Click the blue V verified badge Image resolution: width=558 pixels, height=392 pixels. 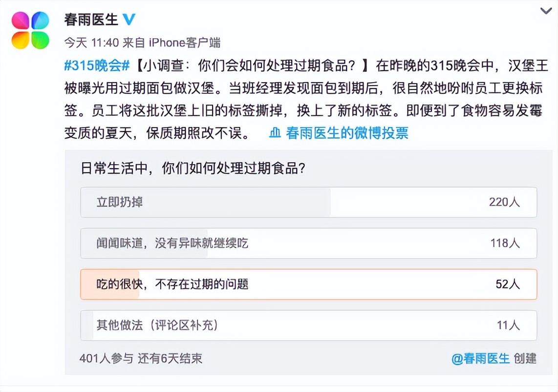[128, 20]
